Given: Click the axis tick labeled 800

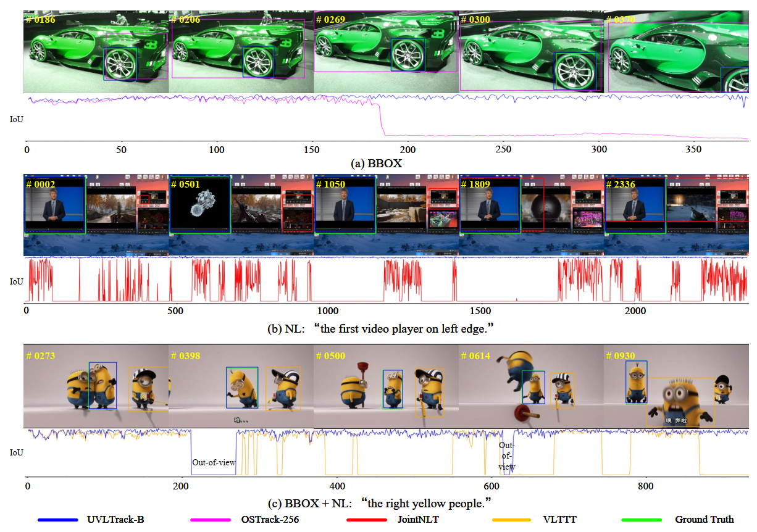Looking at the screenshot, I should point(647,486).
